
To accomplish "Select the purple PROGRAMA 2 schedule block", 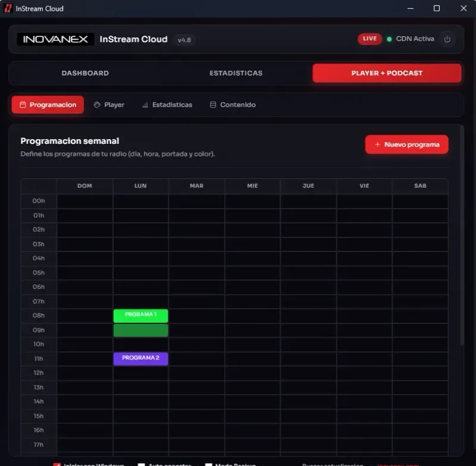I will click(140, 358).
